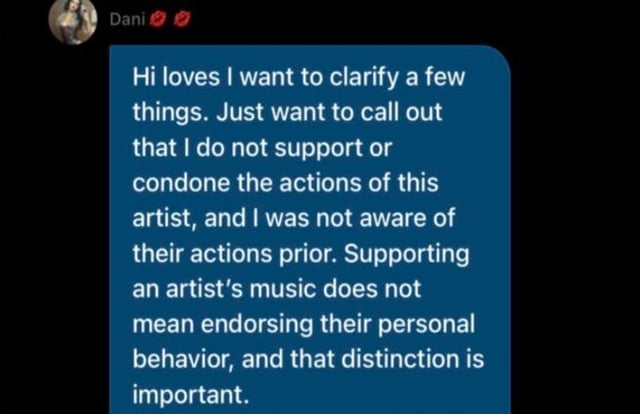Click the text line "mean endorsing their personal"
The image size is (640, 414).
(304, 325)
